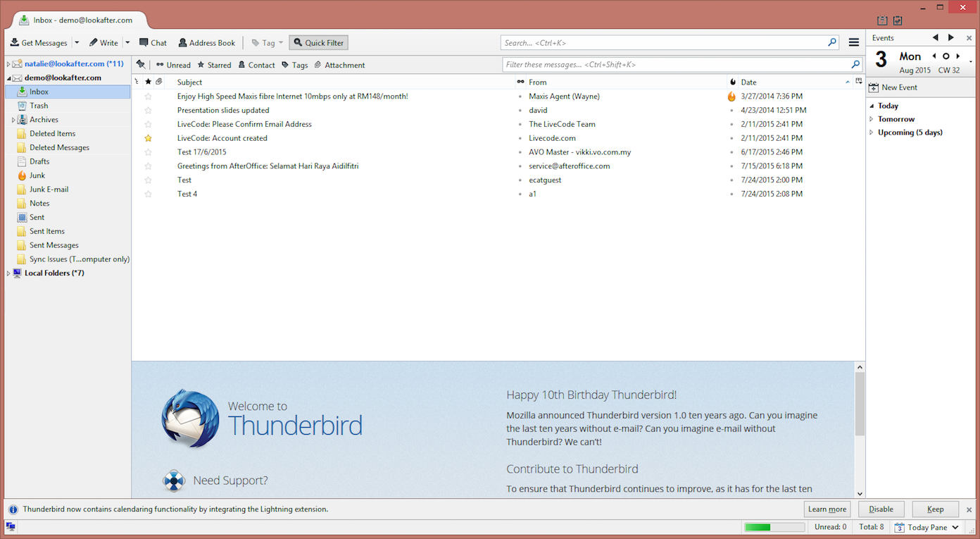
Task: Open the Chat window
Action: pyautogui.click(x=153, y=43)
